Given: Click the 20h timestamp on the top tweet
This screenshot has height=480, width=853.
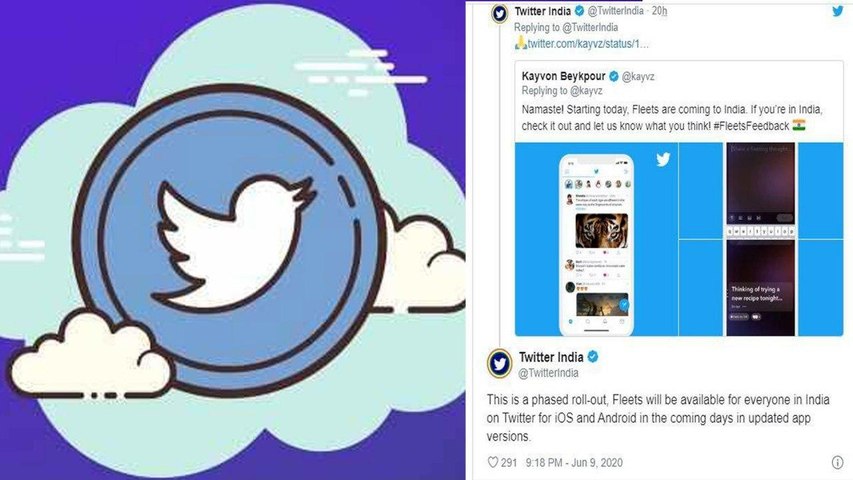Looking at the screenshot, I should (659, 11).
